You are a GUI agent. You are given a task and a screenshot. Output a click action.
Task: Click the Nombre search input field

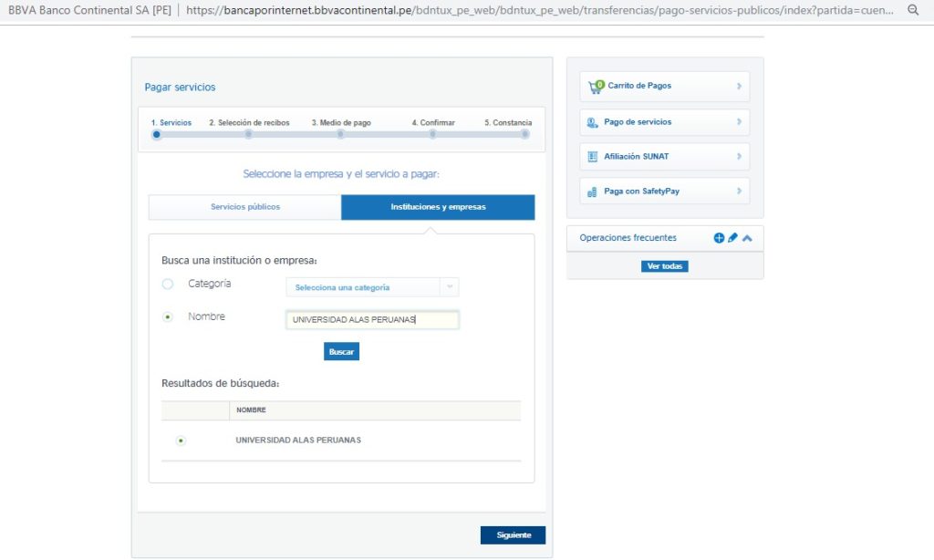click(372, 320)
